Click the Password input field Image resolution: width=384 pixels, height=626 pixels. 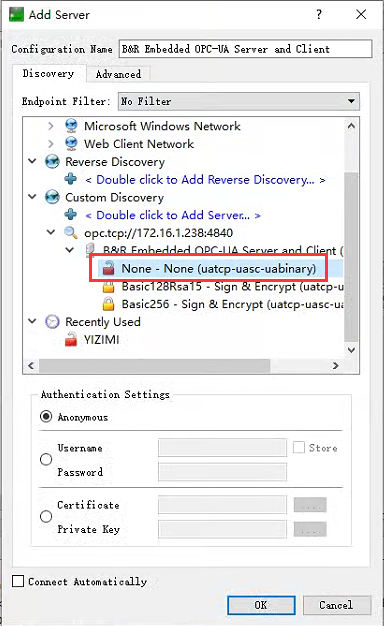point(222,472)
